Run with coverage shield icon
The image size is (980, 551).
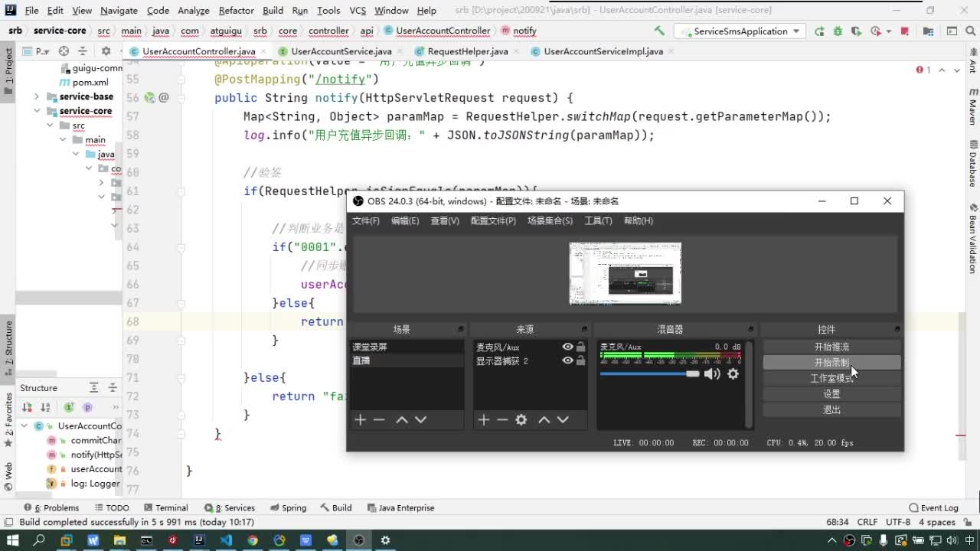[856, 31]
